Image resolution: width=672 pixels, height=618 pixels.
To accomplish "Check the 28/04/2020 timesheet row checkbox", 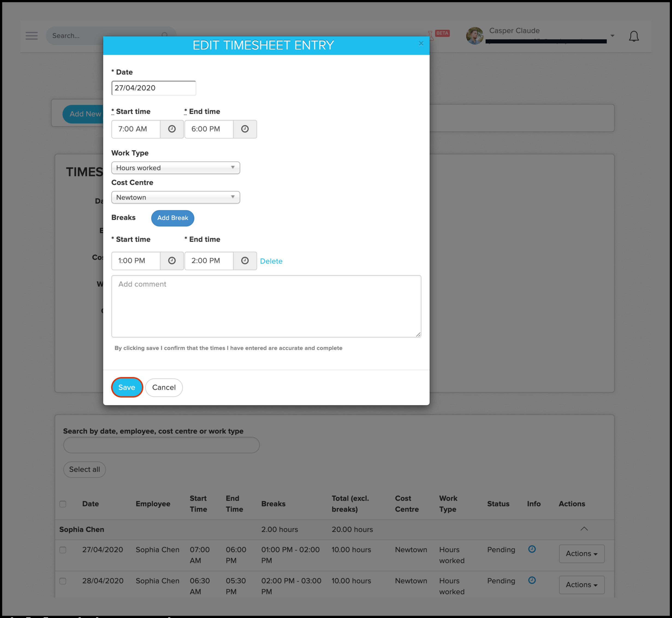I will [x=63, y=581].
